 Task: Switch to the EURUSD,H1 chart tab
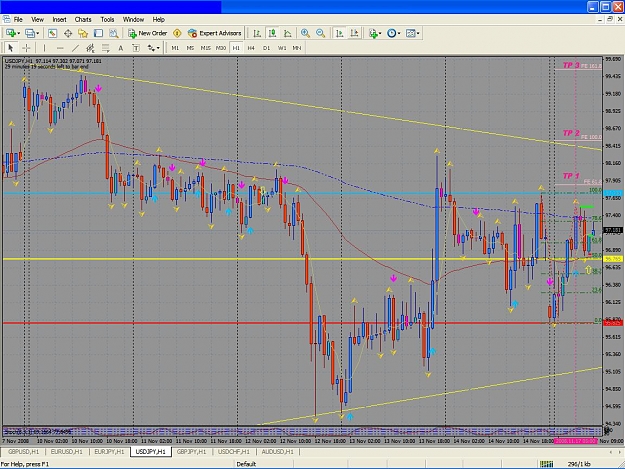(x=67, y=451)
